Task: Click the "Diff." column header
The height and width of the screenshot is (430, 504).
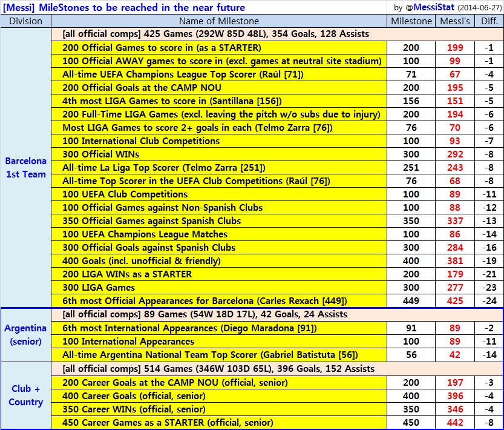Action: (489, 21)
